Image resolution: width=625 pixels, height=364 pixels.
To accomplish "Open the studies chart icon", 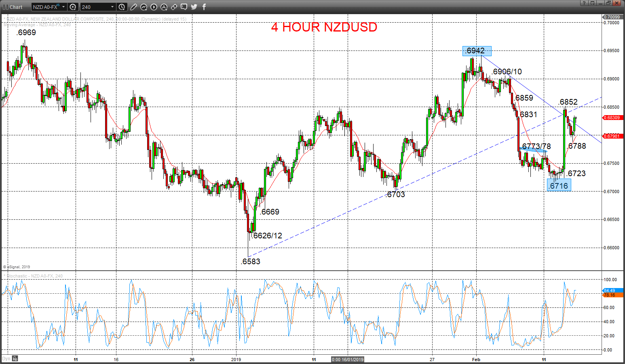I will (x=144, y=7).
